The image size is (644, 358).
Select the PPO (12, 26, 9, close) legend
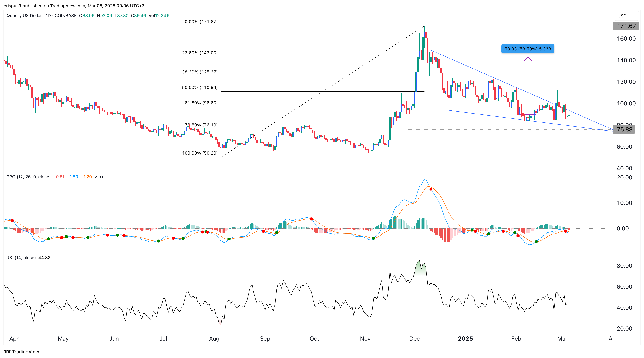(x=28, y=177)
